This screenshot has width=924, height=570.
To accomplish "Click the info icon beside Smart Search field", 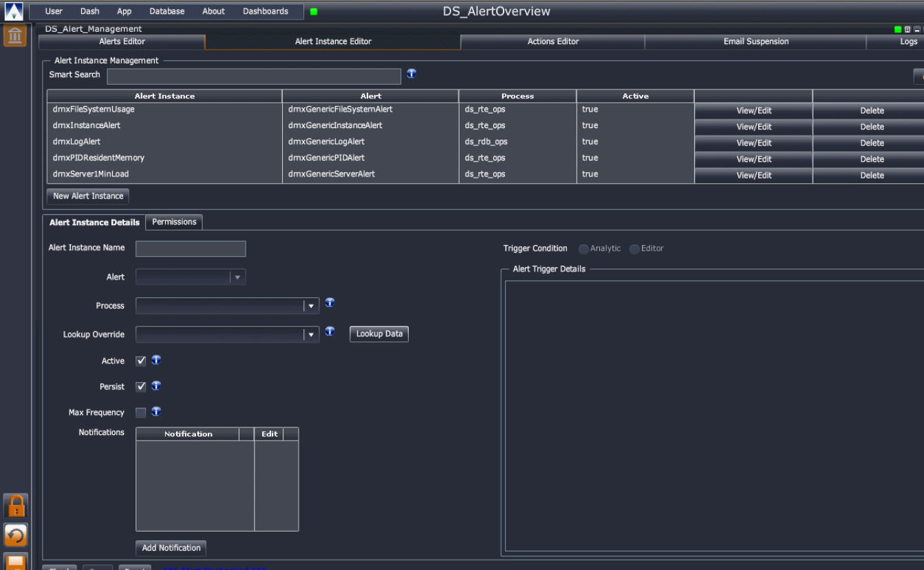I will coord(411,74).
